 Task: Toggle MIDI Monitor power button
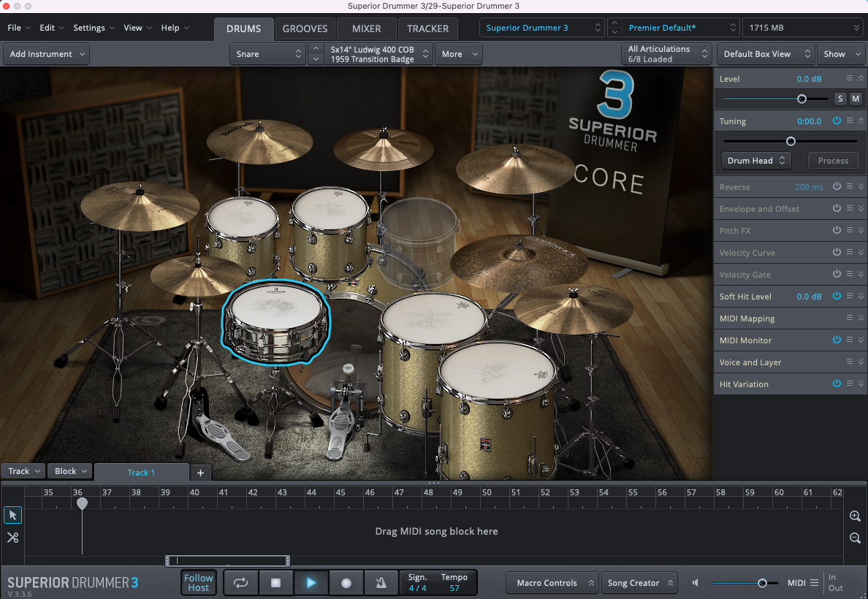[x=837, y=340]
